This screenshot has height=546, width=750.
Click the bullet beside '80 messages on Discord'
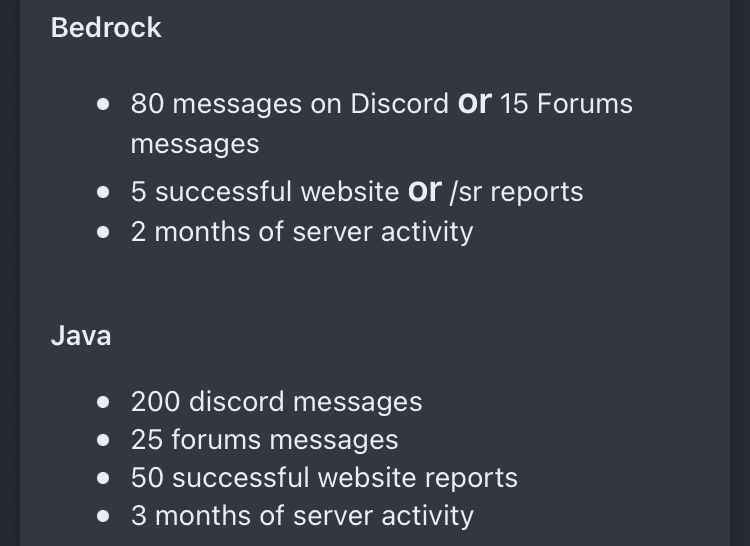tap(103, 104)
